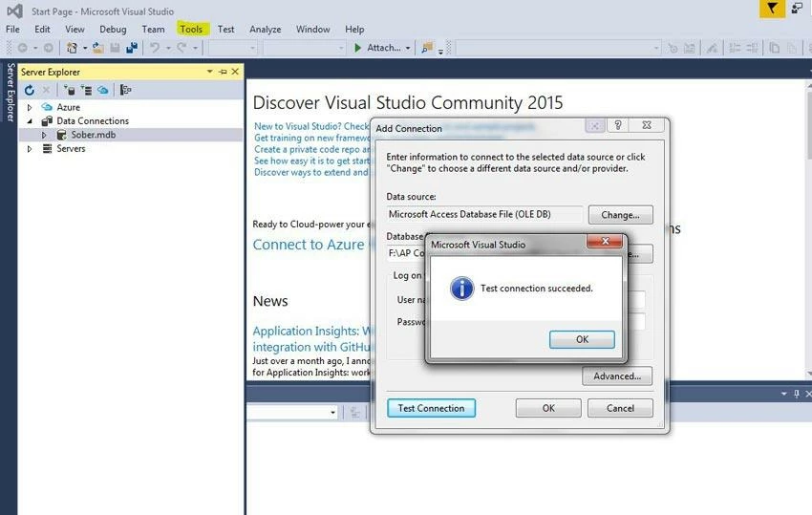Viewport: 812px width, 515px height.
Task: Click the New Project toolbar icon
Action: [x=72, y=48]
